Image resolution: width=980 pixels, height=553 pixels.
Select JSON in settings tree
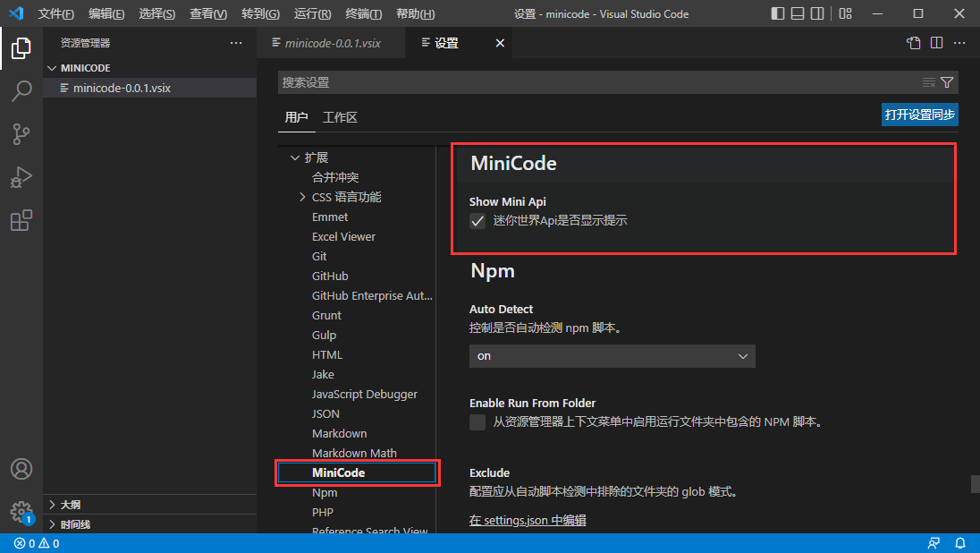point(325,414)
